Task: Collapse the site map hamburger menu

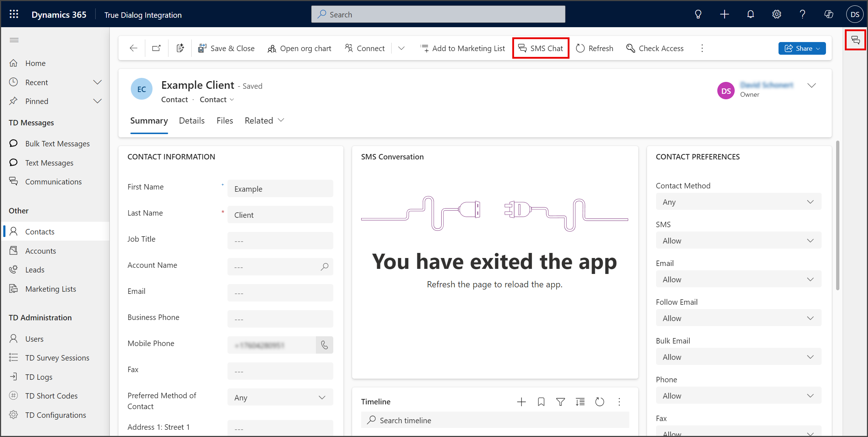Action: (14, 40)
